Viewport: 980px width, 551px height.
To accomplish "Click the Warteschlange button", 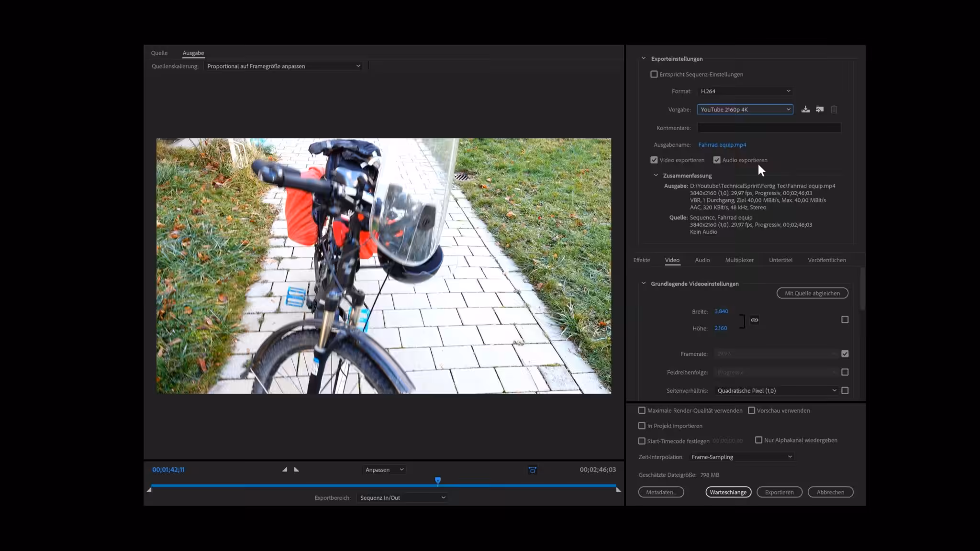I will (728, 492).
